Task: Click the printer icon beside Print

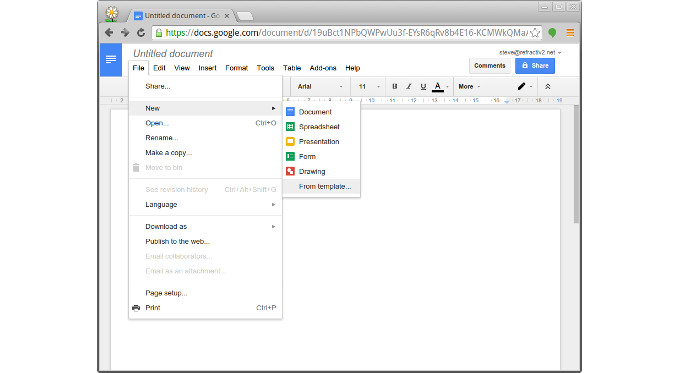Action: pyautogui.click(x=136, y=308)
